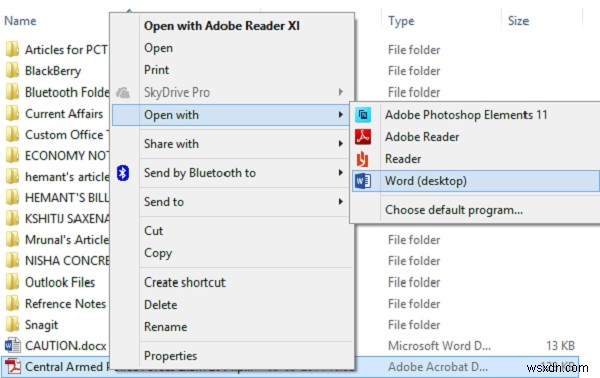Screen dimensions: 600x378
Task: Choose Create shortcut menu entry
Action: [x=185, y=282]
